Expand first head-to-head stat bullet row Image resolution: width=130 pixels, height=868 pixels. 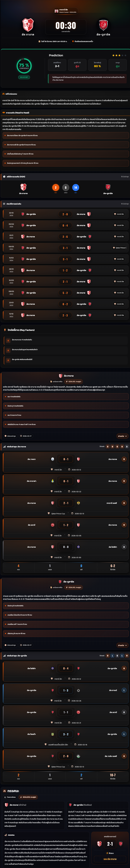point(65,135)
